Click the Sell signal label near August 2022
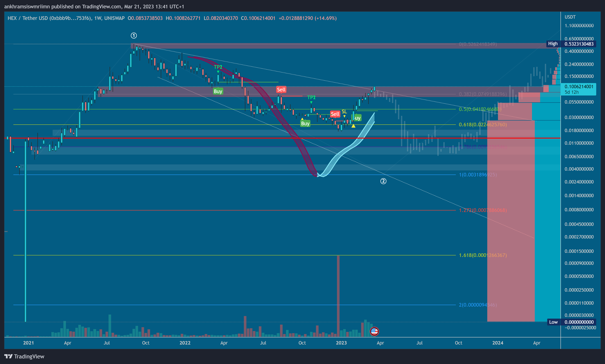Screen dimensions: 605x364 coord(281,90)
